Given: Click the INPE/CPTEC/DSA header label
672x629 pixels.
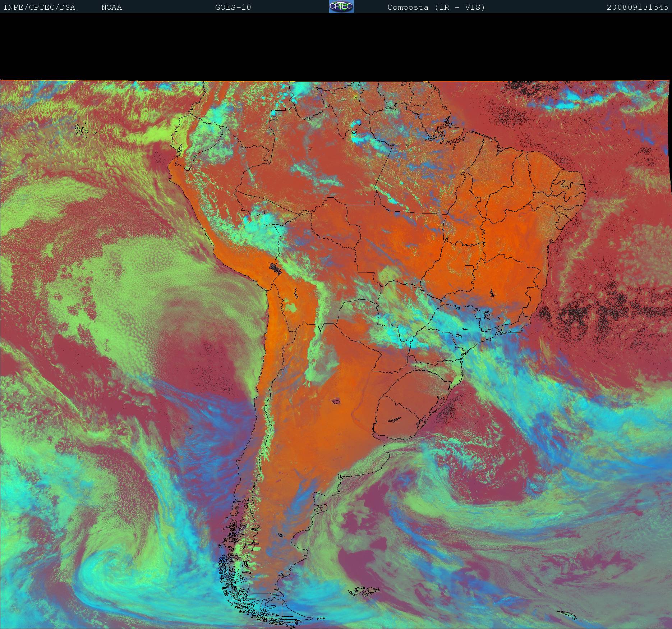Looking at the screenshot, I should [39, 8].
